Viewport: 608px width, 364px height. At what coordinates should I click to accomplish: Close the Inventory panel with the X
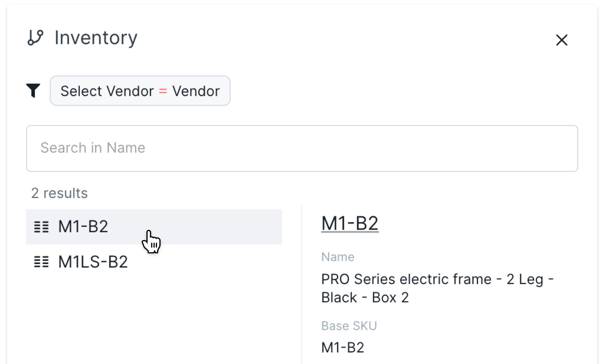(561, 40)
